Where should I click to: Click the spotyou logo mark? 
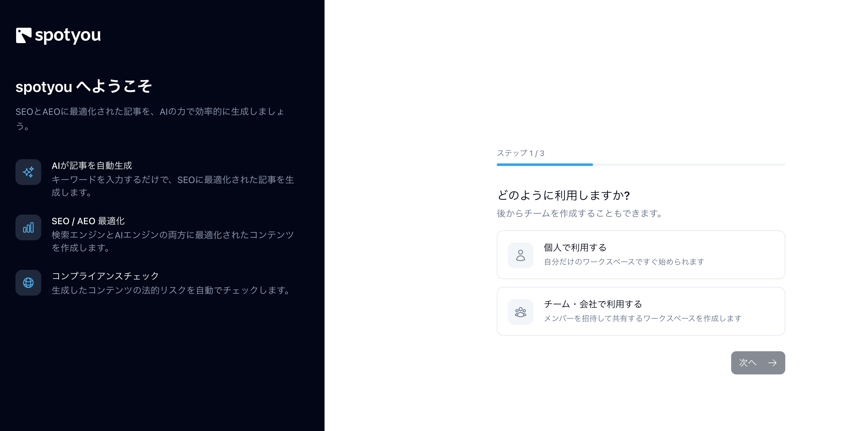pyautogui.click(x=24, y=35)
